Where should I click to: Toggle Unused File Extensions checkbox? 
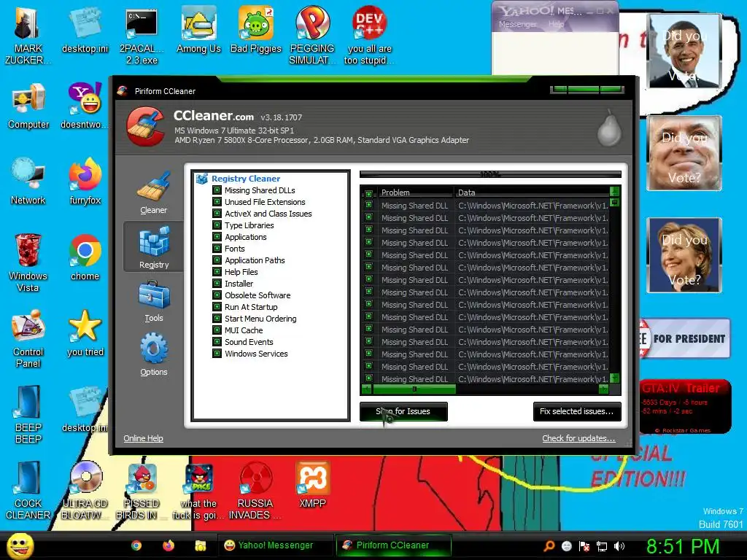tap(217, 202)
